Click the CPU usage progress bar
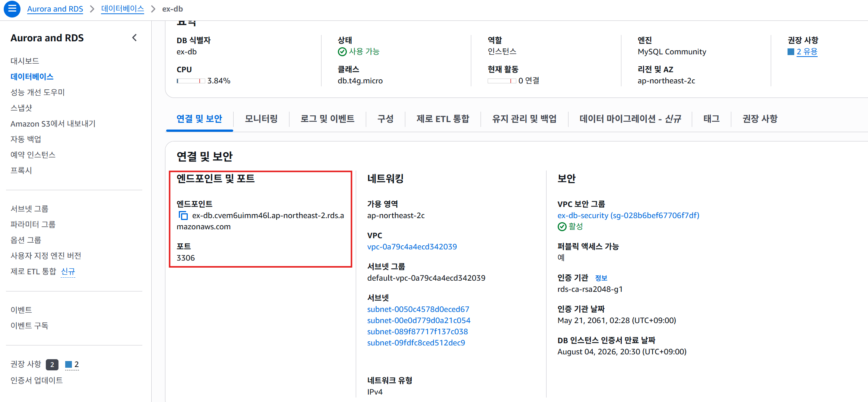Screen dimensions: 868x402 (191, 81)
